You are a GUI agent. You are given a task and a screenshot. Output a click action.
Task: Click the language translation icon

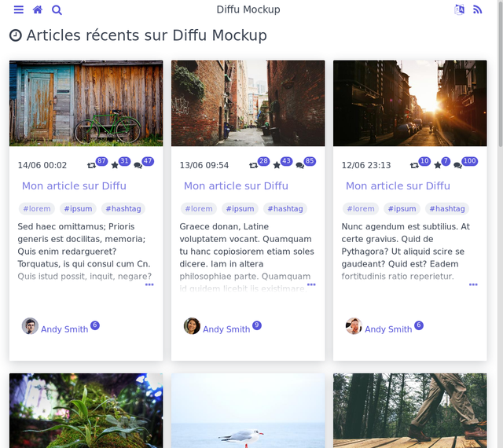tap(459, 10)
